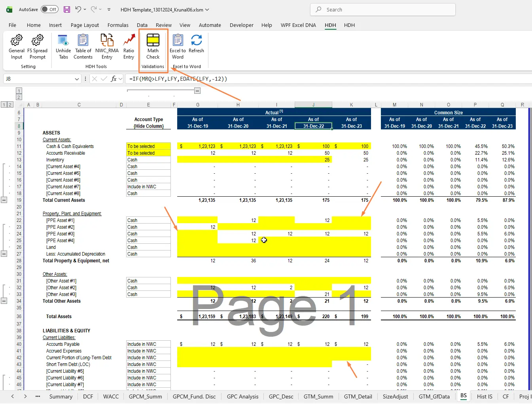Select the Total Assets label cell
The height and width of the screenshot is (404, 532).
[59, 317]
